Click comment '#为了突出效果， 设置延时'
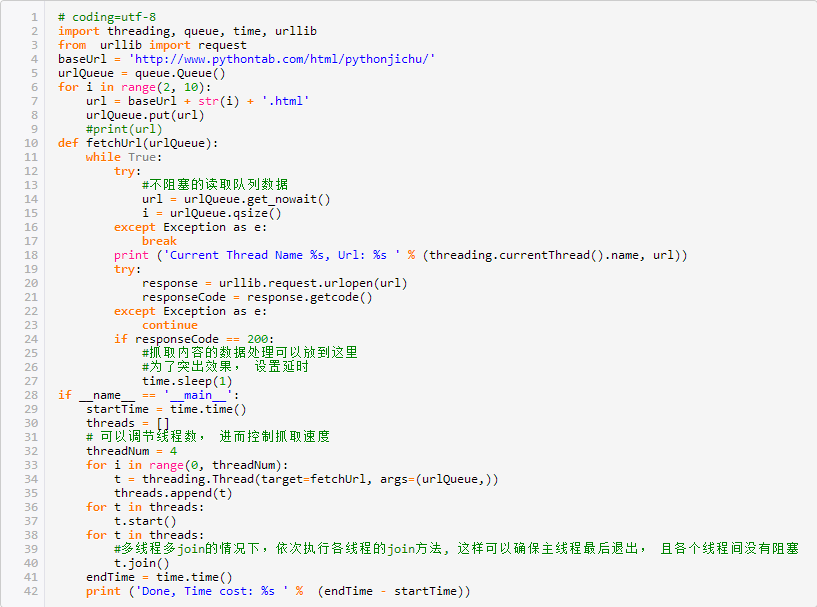 225,367
